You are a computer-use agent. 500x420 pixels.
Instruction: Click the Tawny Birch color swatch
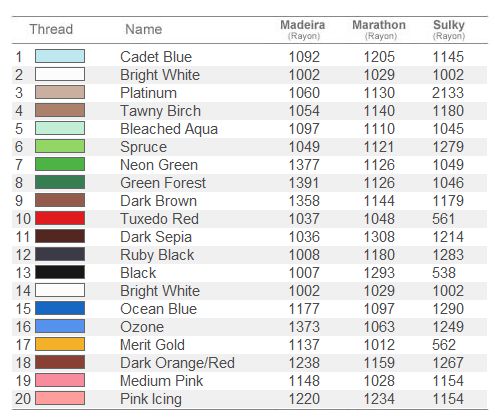[60, 110]
